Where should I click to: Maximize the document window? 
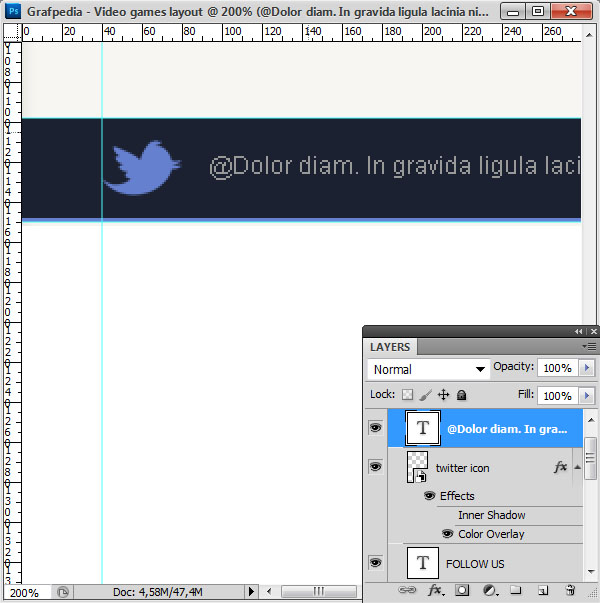click(x=538, y=11)
